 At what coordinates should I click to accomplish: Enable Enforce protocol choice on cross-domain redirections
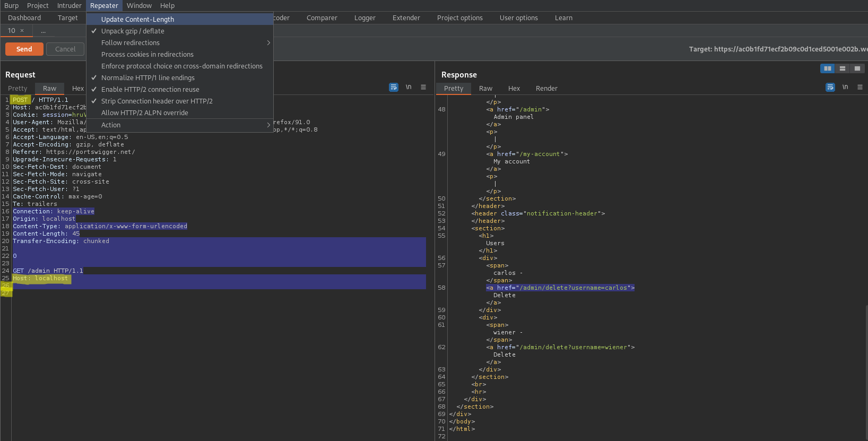[x=180, y=66]
